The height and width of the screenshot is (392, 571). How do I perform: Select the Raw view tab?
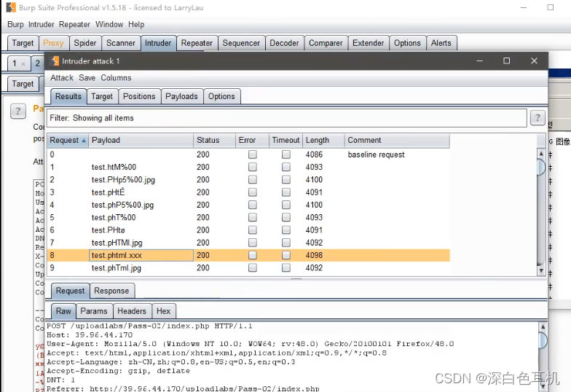[x=63, y=311]
